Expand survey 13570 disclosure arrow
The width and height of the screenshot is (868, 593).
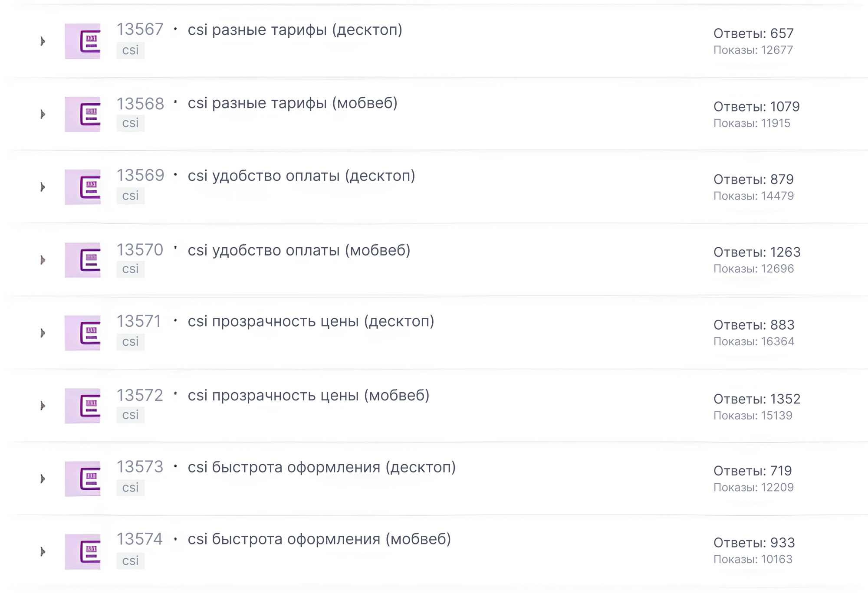pyautogui.click(x=43, y=260)
